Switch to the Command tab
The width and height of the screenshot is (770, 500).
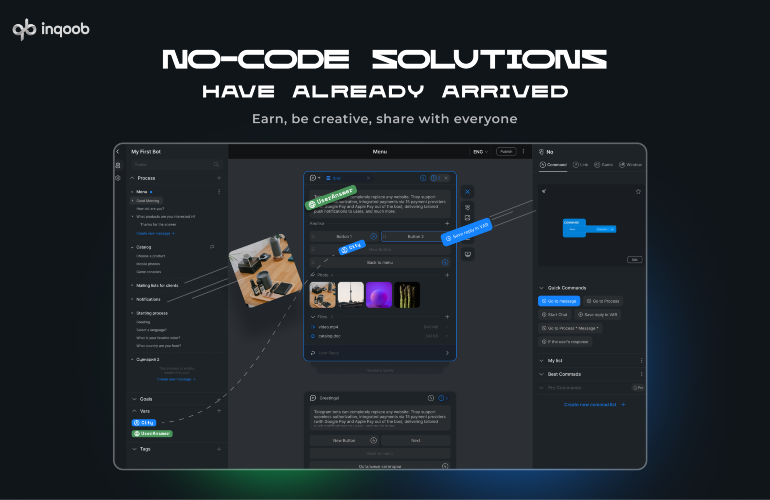pyautogui.click(x=553, y=165)
